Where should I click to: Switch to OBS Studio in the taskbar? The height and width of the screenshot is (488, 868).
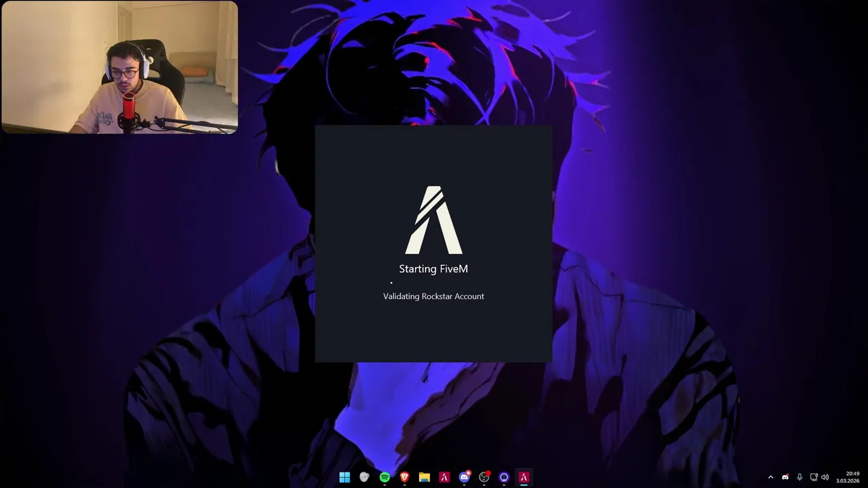[484, 477]
